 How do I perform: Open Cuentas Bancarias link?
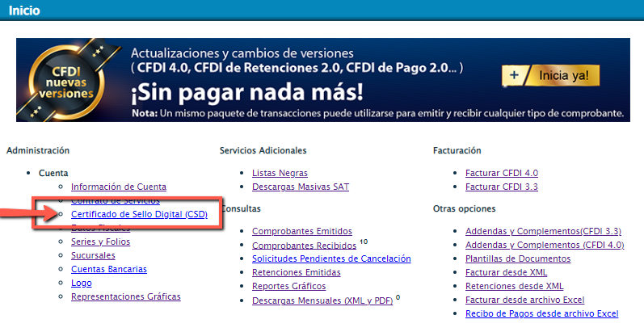[x=109, y=269]
